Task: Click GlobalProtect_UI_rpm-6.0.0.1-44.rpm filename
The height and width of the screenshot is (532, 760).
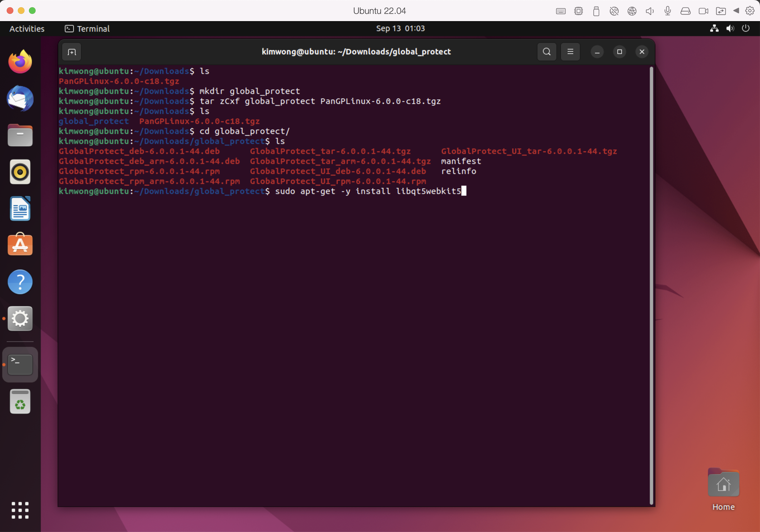Action: (x=338, y=181)
